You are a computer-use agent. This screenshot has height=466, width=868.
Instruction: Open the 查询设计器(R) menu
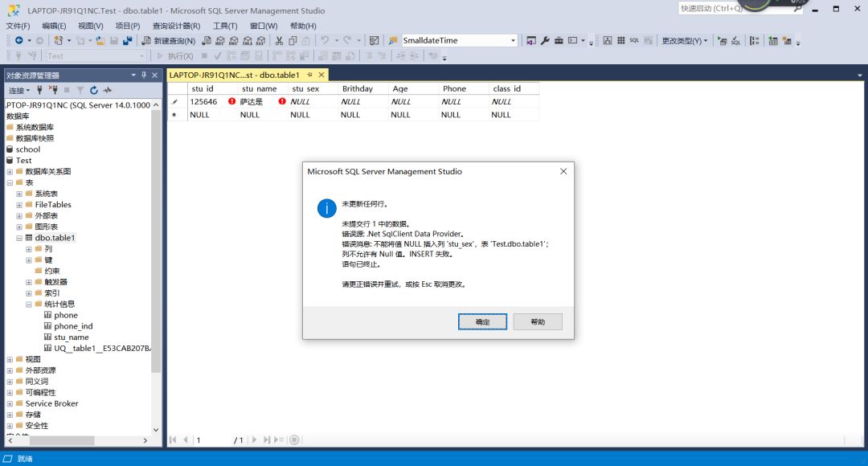[177, 26]
